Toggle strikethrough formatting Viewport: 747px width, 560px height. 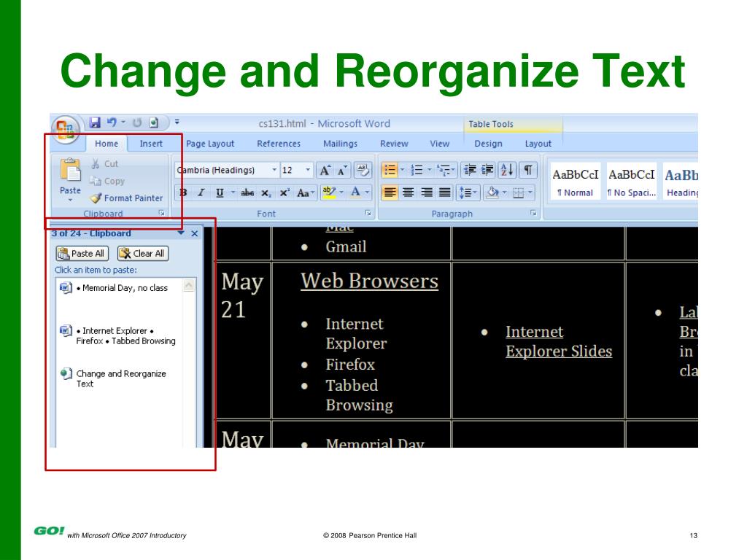click(x=247, y=192)
